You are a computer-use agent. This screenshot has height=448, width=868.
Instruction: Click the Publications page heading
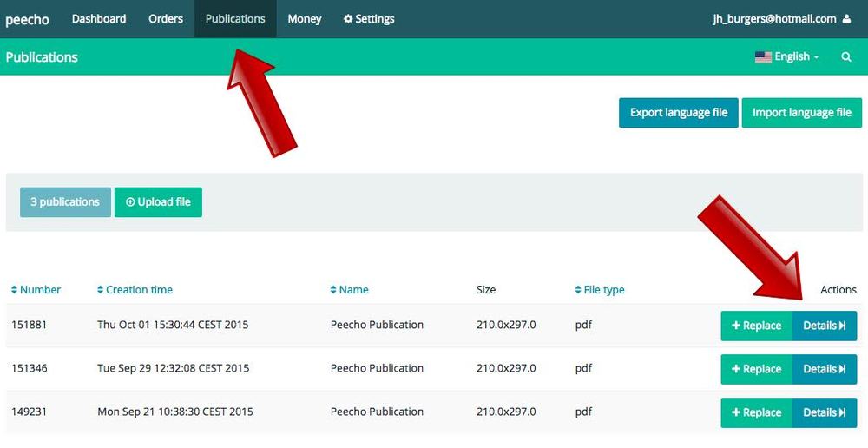click(x=42, y=57)
